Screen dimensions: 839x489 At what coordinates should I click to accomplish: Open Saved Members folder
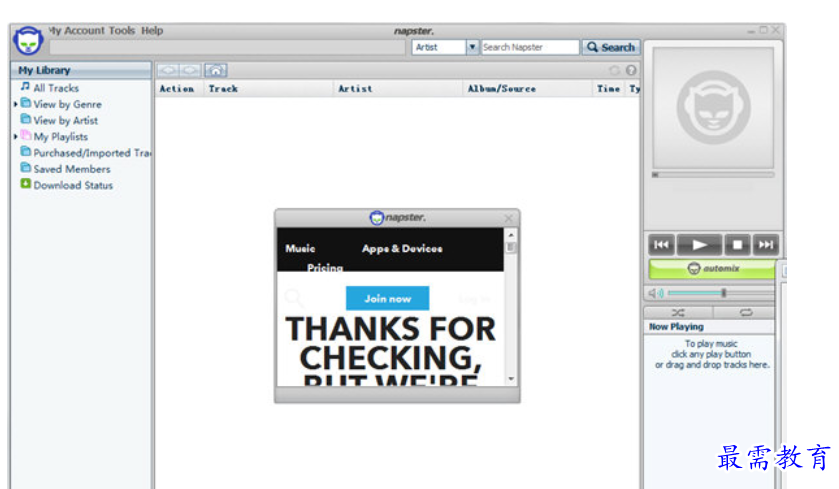[71, 169]
